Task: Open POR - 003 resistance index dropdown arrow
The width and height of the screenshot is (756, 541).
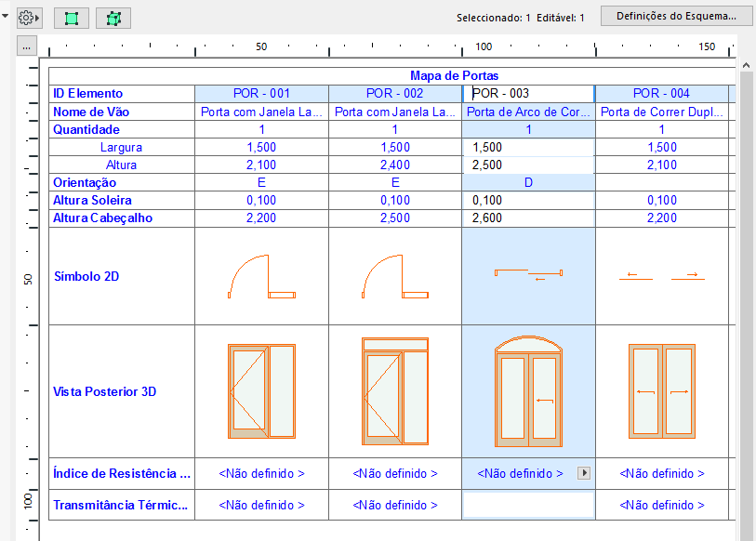Action: pyautogui.click(x=584, y=473)
